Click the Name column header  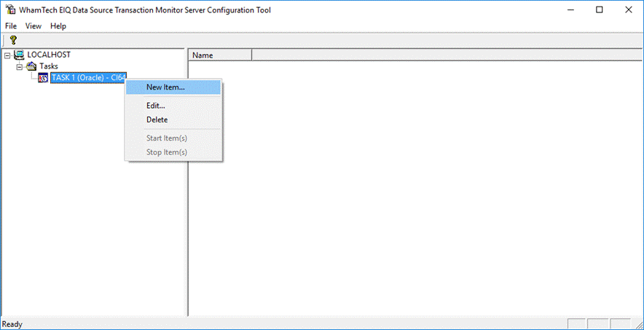pyautogui.click(x=220, y=55)
